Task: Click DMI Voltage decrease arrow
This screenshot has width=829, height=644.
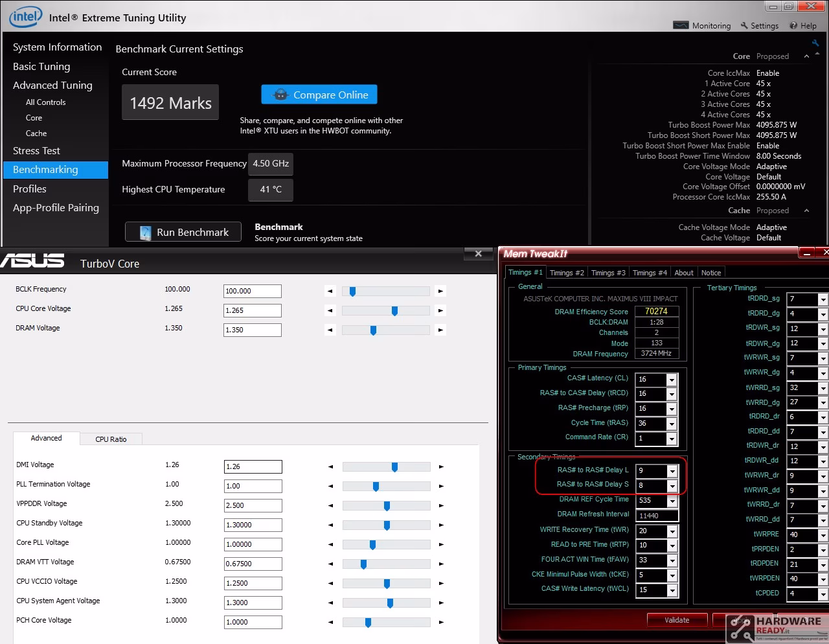Action: point(331,466)
